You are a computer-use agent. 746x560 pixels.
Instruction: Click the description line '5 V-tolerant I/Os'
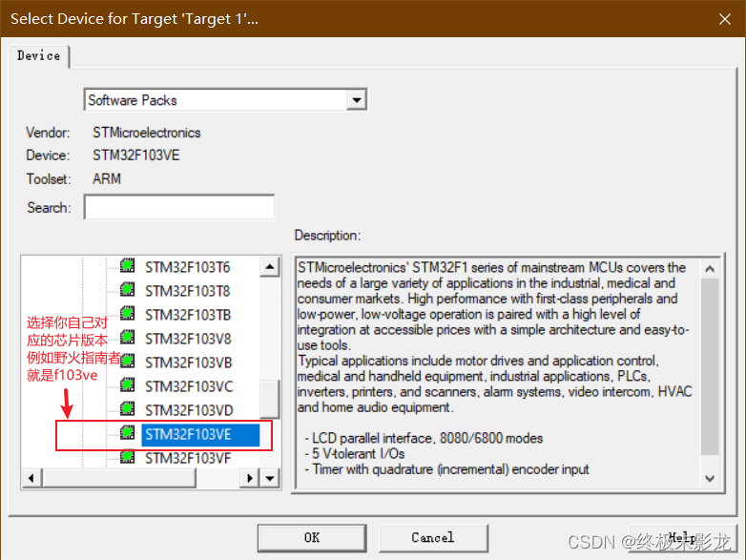355,453
